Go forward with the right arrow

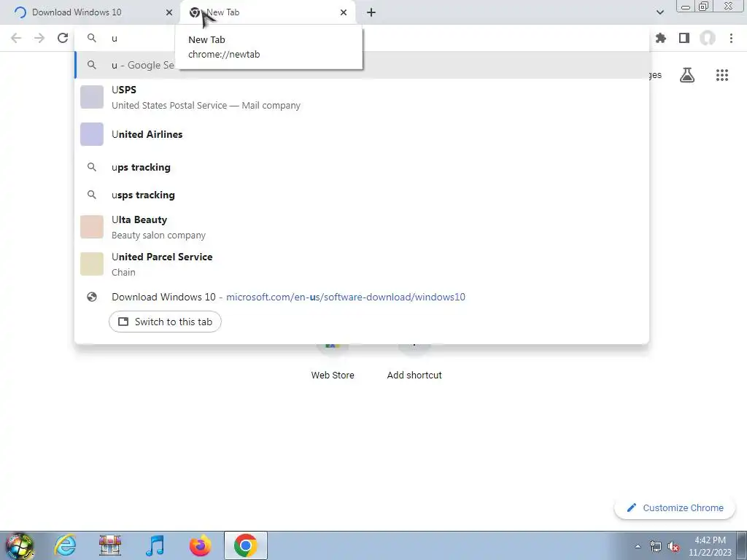pyautogui.click(x=39, y=38)
